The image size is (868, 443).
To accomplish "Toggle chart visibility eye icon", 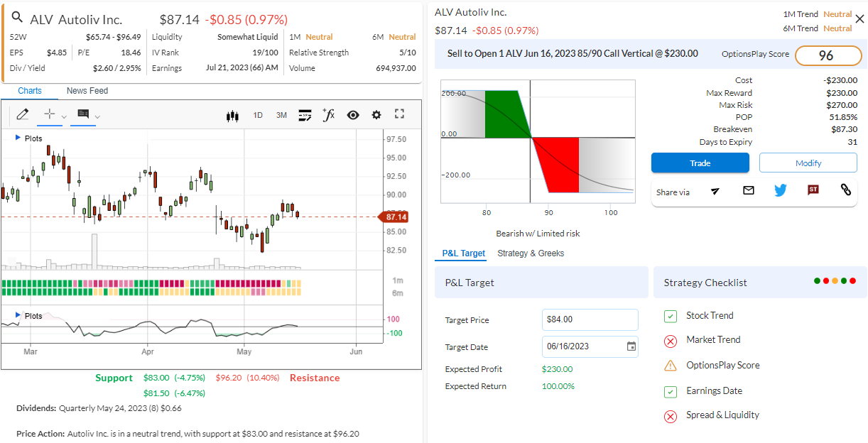I will tap(353, 115).
